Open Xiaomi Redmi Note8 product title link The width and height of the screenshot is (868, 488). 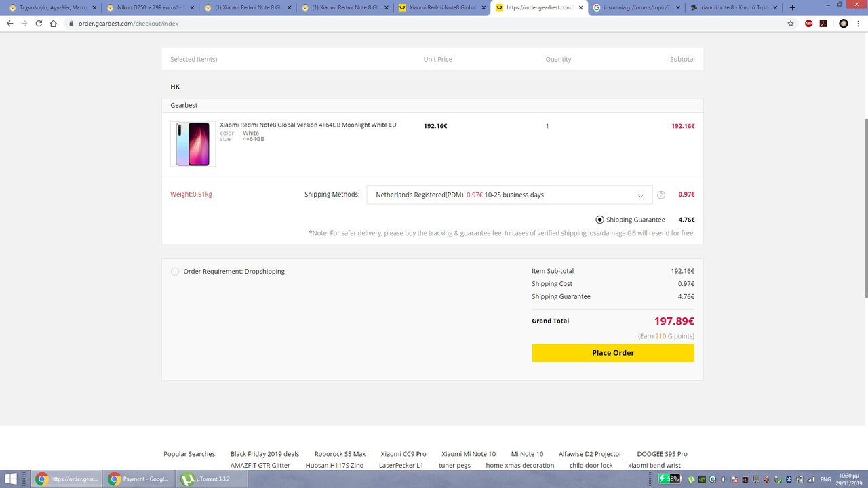tap(308, 125)
